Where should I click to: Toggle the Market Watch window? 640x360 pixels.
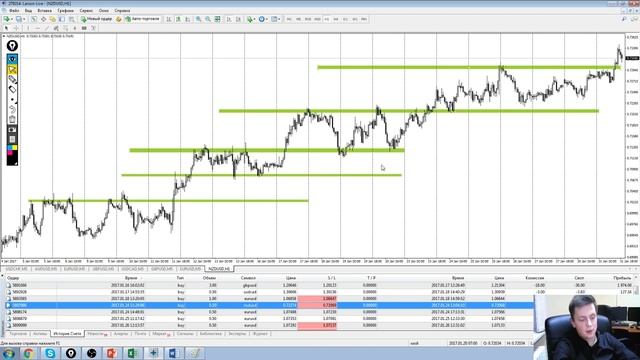pyautogui.click(x=34, y=19)
